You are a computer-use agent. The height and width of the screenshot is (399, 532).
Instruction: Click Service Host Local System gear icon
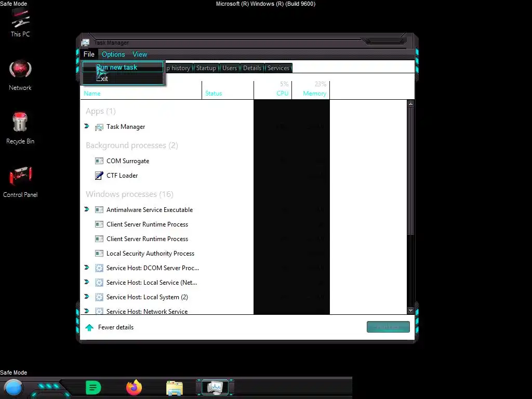click(99, 297)
